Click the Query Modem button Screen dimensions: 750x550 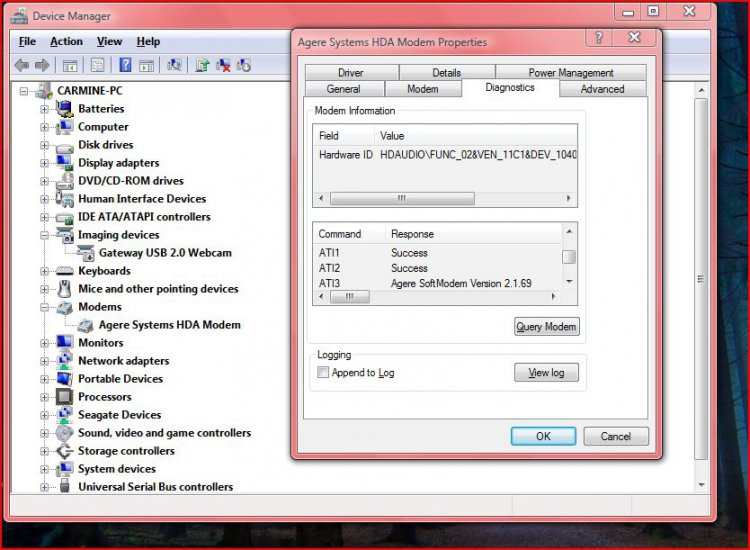[x=547, y=327]
